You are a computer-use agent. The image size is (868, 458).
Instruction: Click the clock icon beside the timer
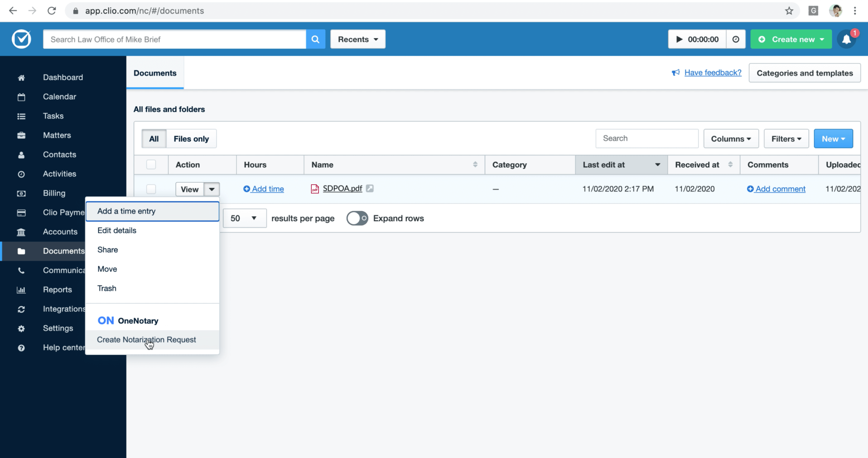pos(736,39)
